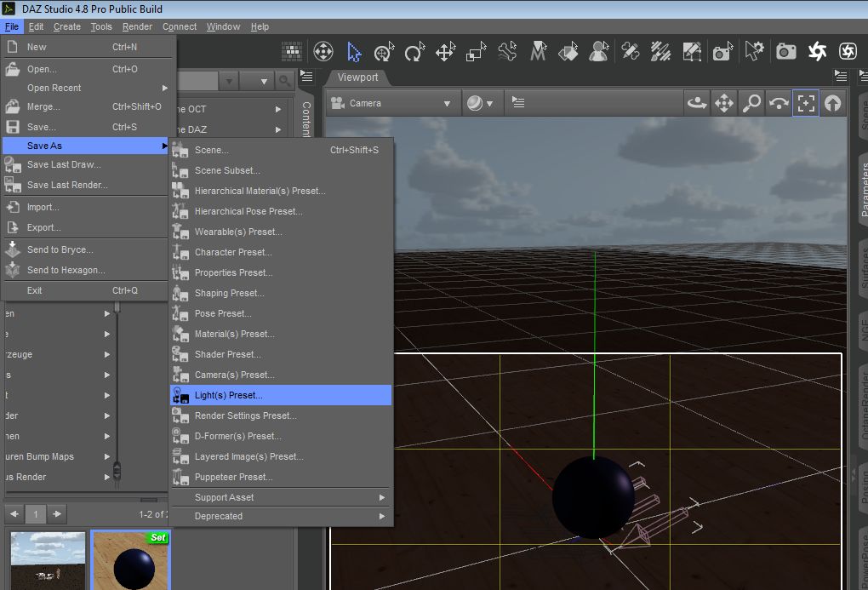Click the viewport pan arrows icon
This screenshot has width=868, height=590.
coord(724,103)
